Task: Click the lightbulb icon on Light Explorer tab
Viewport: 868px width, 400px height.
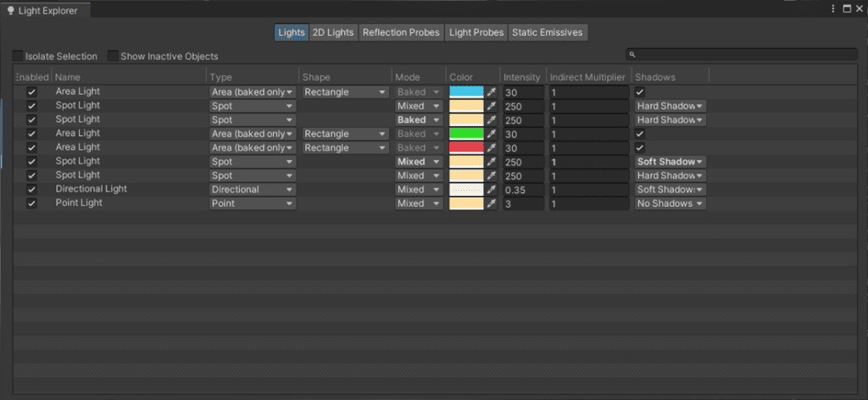Action: tap(10, 10)
